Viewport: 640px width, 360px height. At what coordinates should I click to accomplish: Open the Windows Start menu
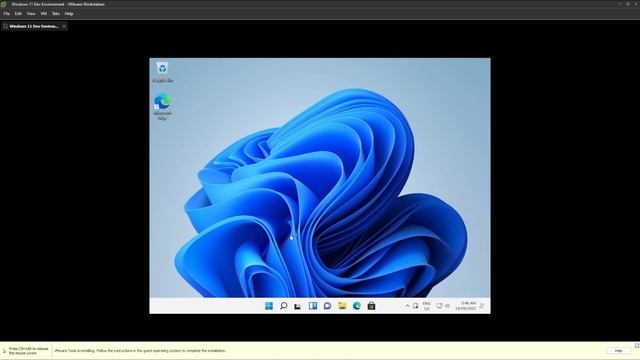click(269, 306)
